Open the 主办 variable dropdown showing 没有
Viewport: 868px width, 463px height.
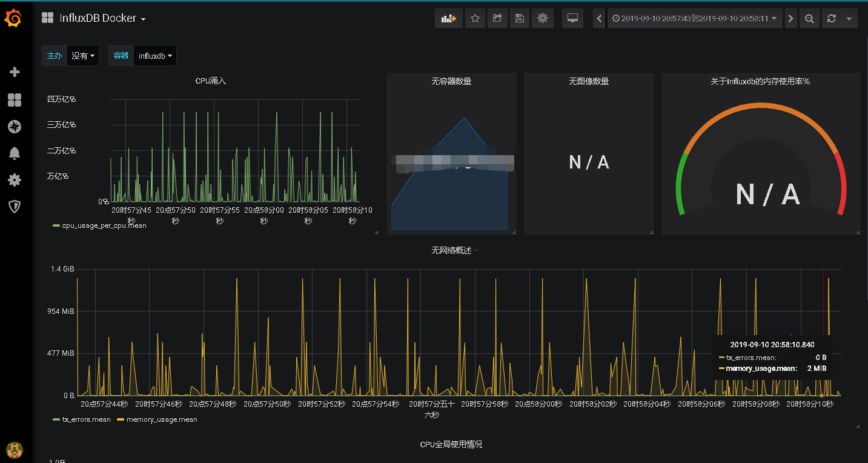pos(83,56)
